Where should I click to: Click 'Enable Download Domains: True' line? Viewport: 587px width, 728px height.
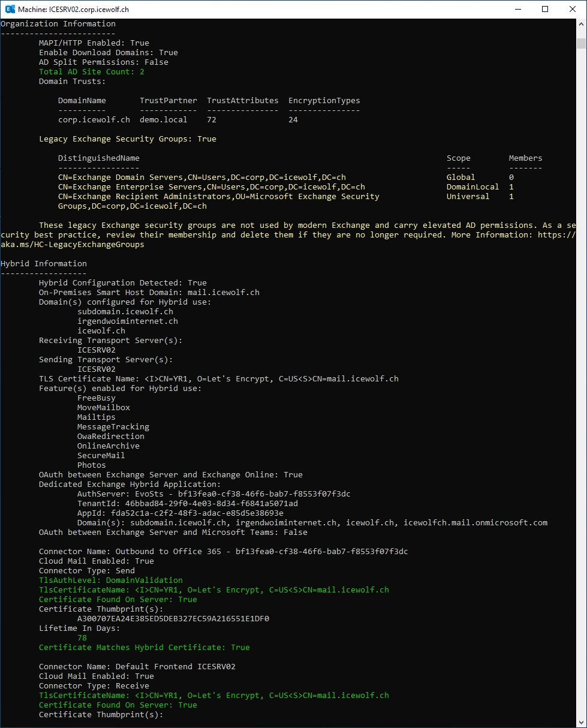pyautogui.click(x=109, y=53)
